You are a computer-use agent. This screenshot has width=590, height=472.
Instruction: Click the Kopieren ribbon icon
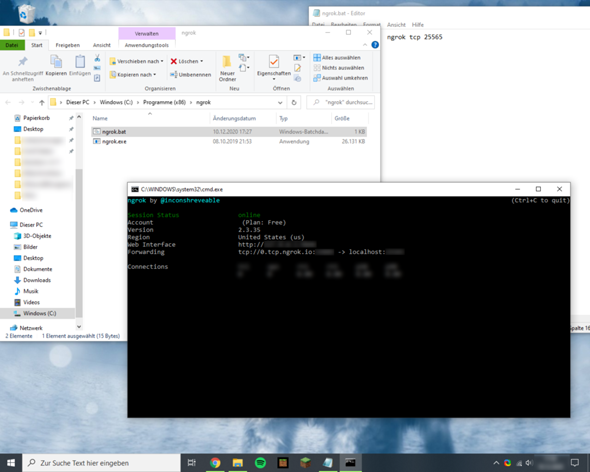pos(56,61)
